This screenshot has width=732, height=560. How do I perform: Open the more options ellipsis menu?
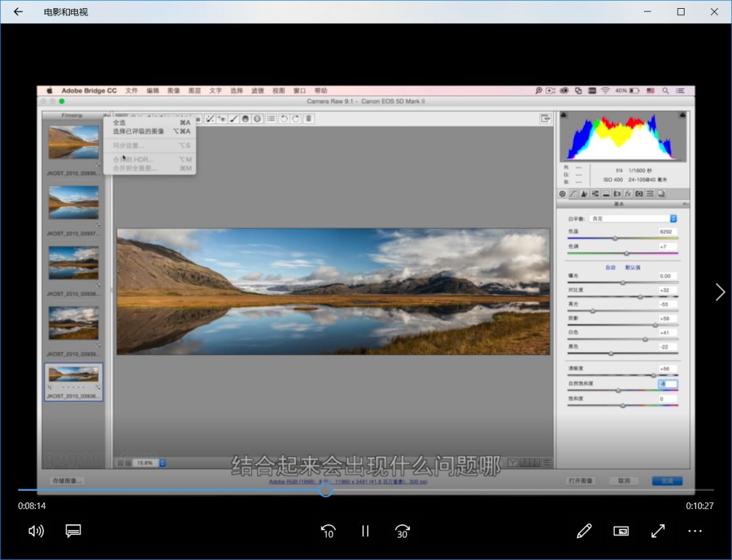click(694, 531)
